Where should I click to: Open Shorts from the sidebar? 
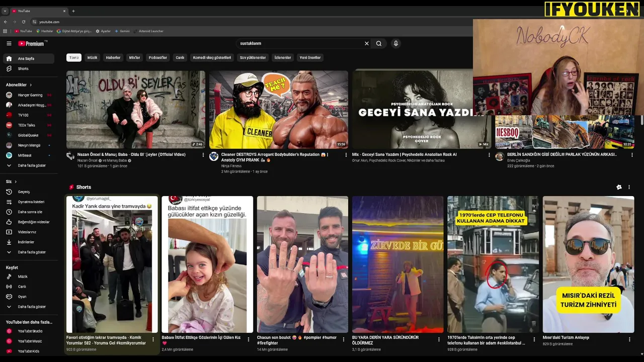click(x=28, y=69)
